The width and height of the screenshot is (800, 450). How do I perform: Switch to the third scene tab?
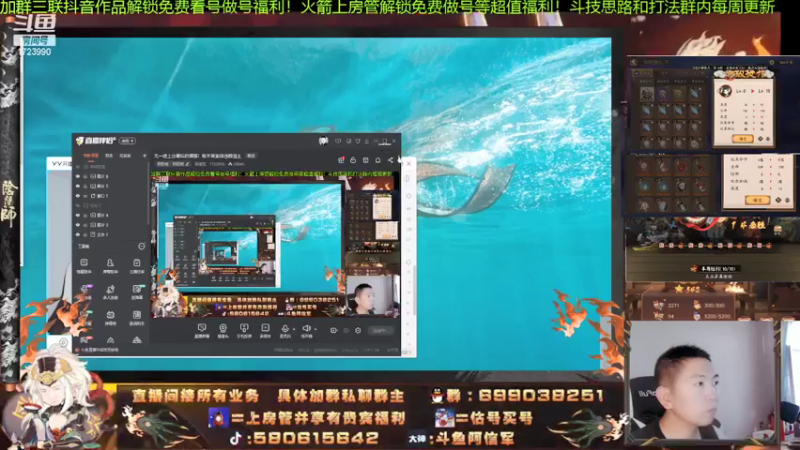[125, 156]
